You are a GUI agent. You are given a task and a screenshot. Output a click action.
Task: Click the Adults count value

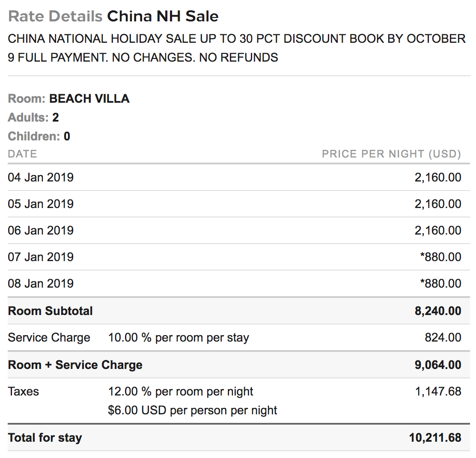point(56,117)
